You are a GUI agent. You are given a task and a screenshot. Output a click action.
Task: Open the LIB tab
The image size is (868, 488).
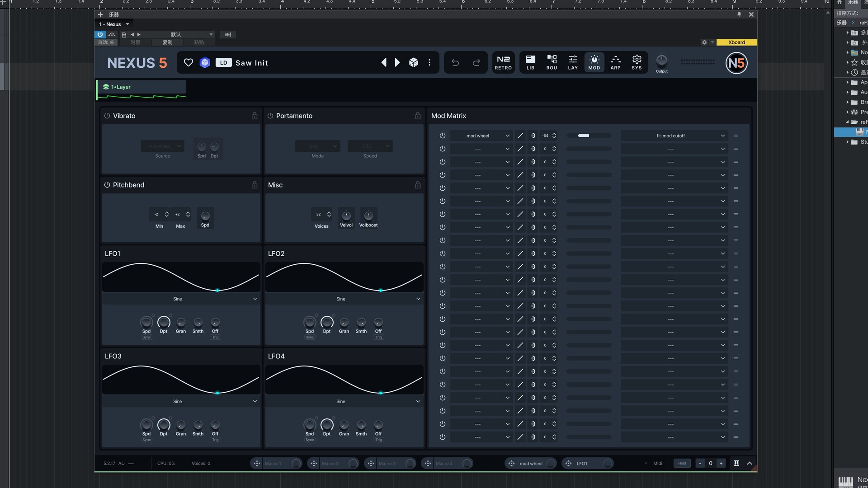point(530,62)
